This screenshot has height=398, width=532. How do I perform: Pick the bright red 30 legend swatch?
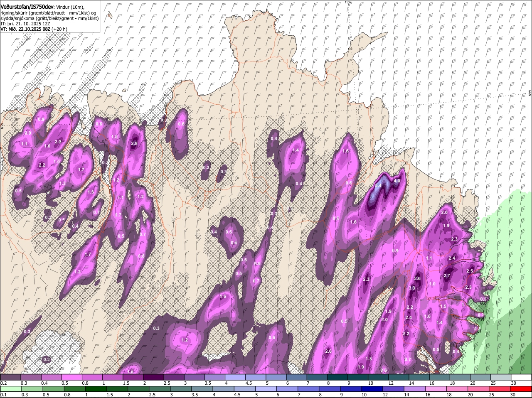tap(521, 389)
